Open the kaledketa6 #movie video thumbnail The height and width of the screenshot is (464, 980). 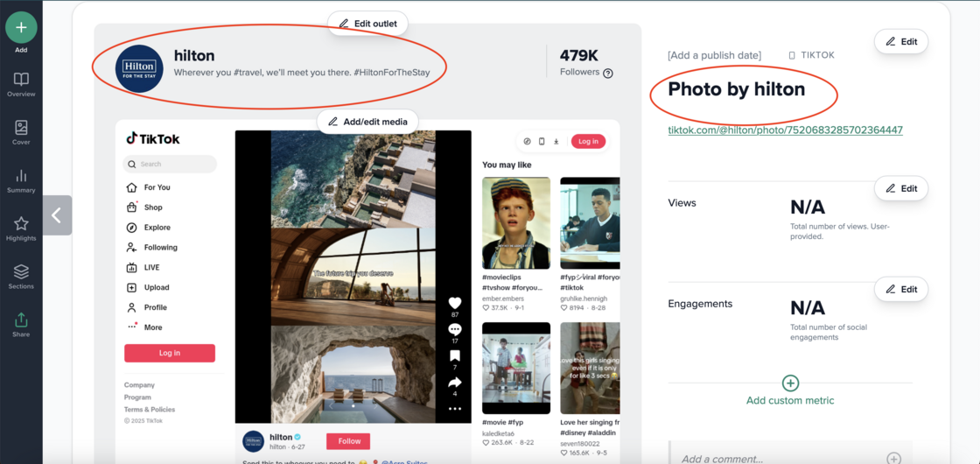click(x=516, y=369)
